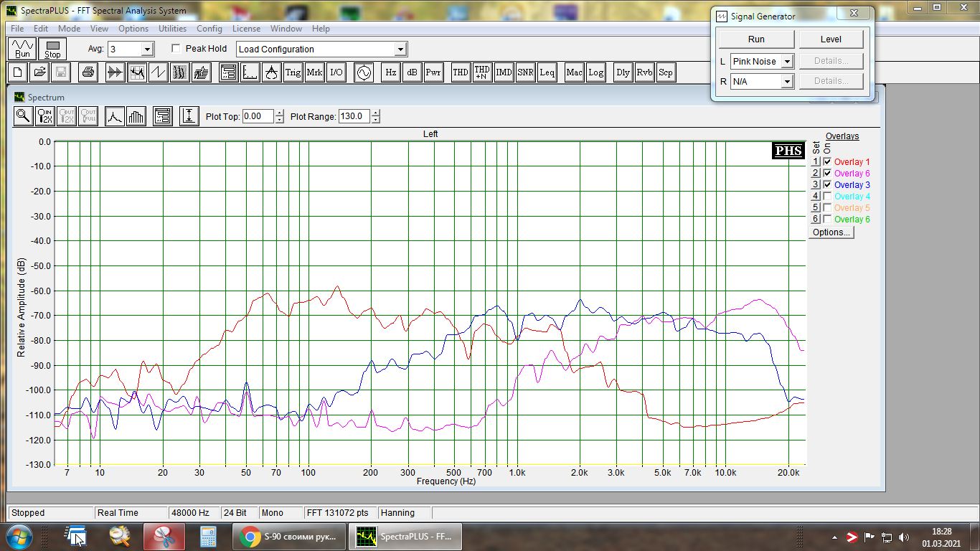980x551 pixels.
Task: Open processing settings list icon
Action: coord(228,72)
